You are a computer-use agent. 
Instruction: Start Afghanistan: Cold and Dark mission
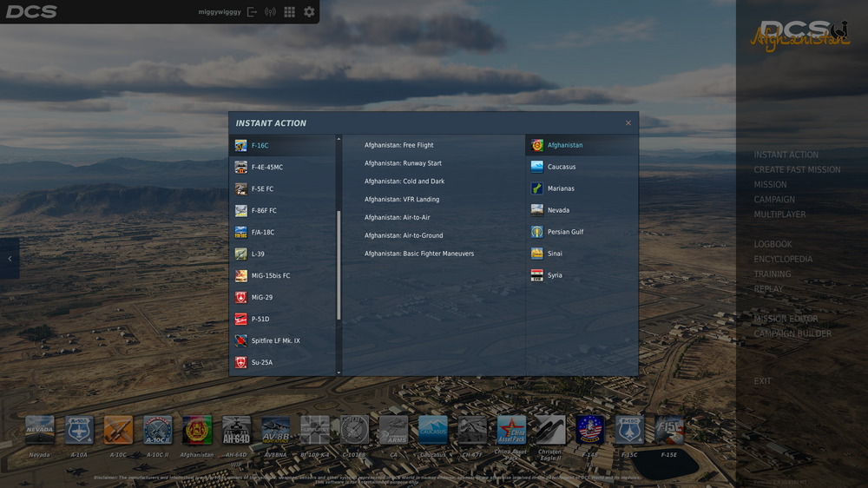pos(404,181)
